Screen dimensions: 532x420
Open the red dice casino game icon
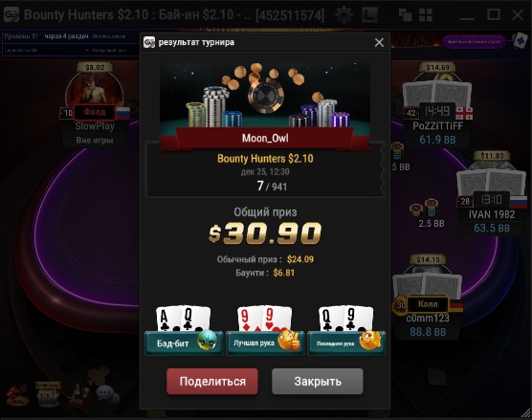pyautogui.click(x=17, y=395)
